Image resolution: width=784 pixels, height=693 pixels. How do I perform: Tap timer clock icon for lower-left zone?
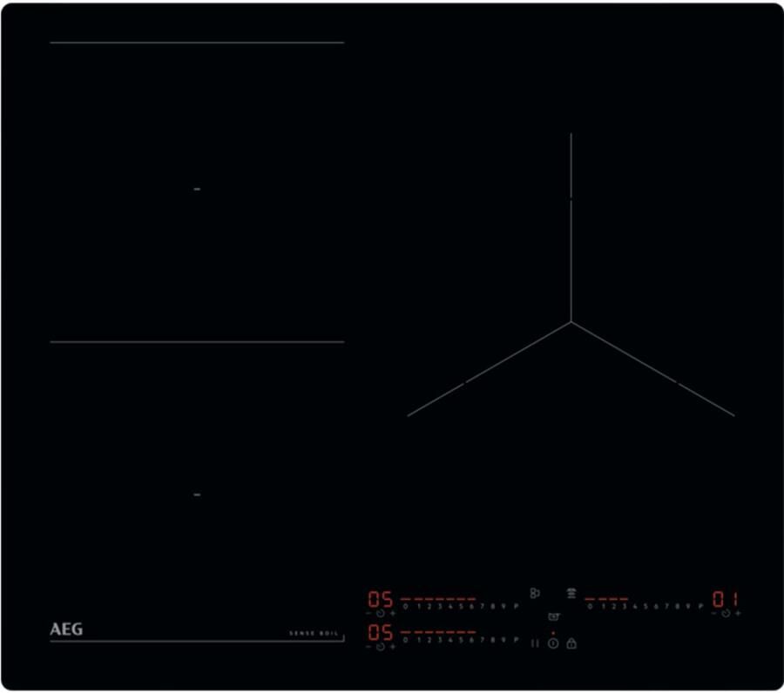pos(381,647)
